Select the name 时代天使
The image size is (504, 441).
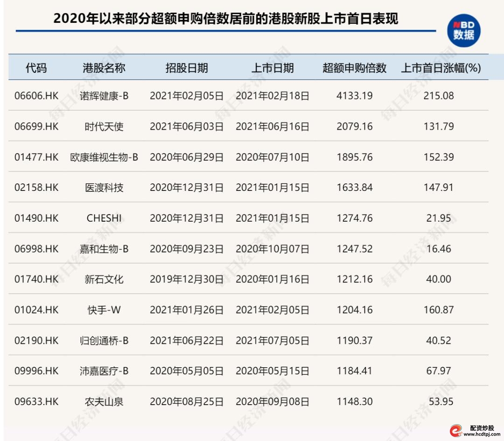coord(104,126)
